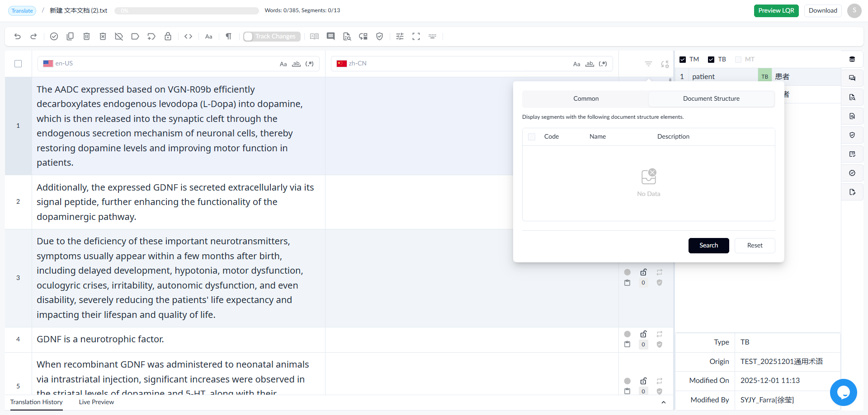Click the green Preview LQR button
This screenshot has height=415, width=868.
point(776,11)
